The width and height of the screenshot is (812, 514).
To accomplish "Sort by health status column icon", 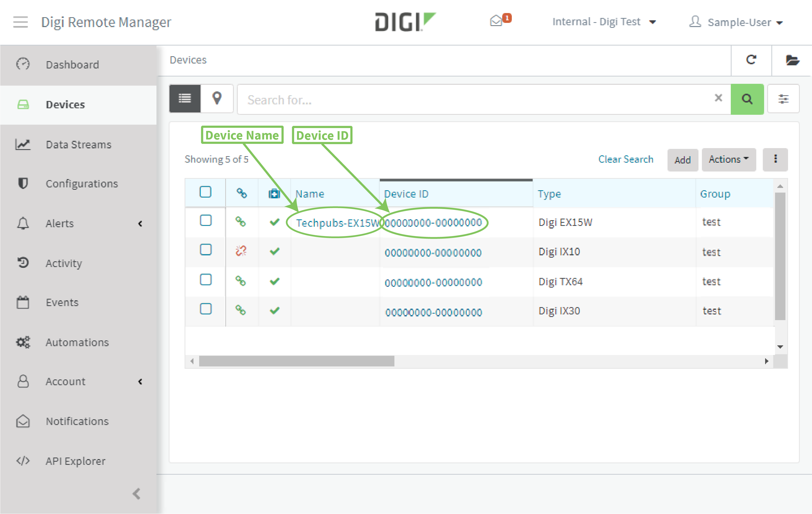I will pyautogui.click(x=274, y=194).
